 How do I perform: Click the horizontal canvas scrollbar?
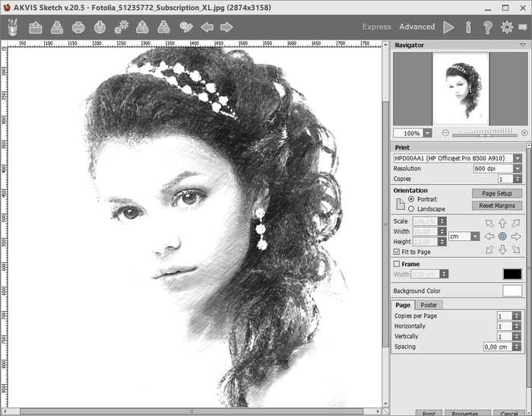coord(192,411)
